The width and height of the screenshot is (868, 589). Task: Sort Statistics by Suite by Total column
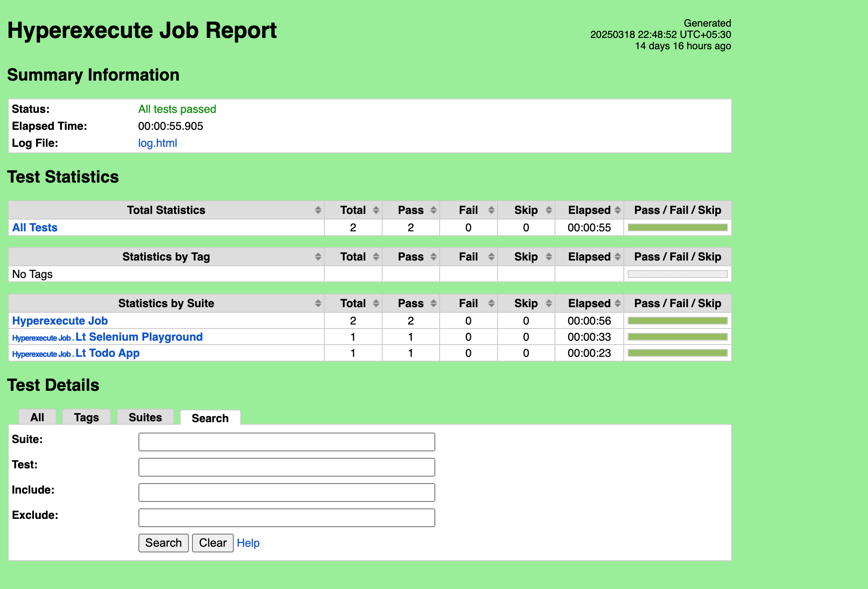(x=353, y=304)
